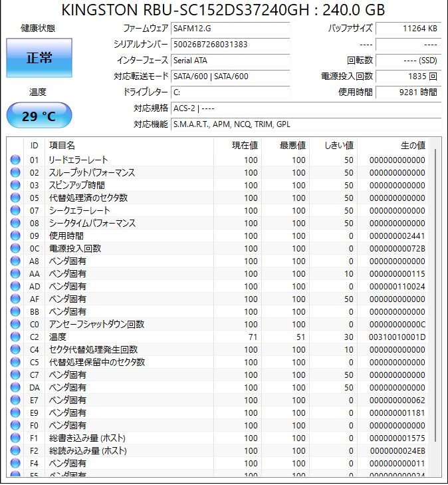The image size is (448, 485).
Task: Click the firmware field SAFM12.G
Action: point(230,29)
